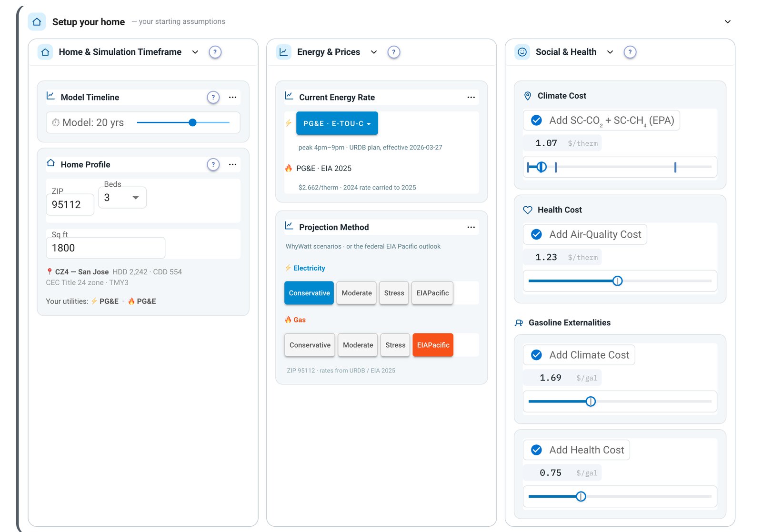762x532 pixels.
Task: Select EIAPacific electricity scenario
Action: pyautogui.click(x=432, y=293)
